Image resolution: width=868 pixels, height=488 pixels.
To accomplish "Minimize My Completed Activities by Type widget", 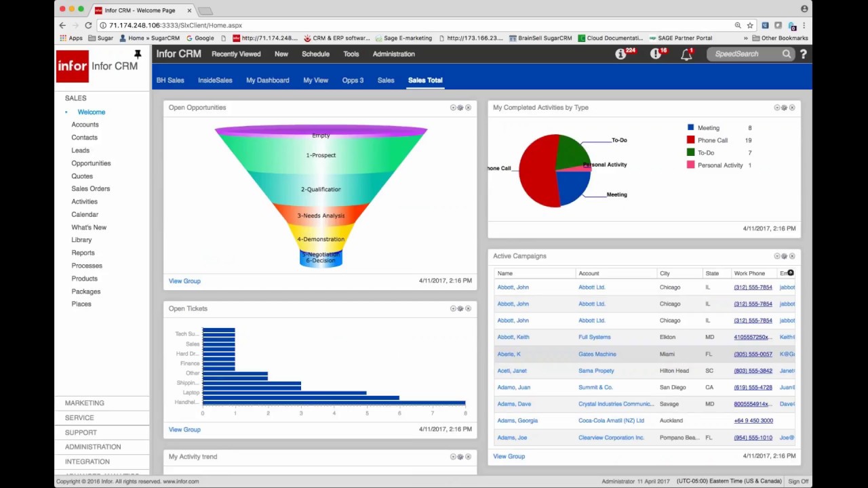I will click(x=777, y=108).
